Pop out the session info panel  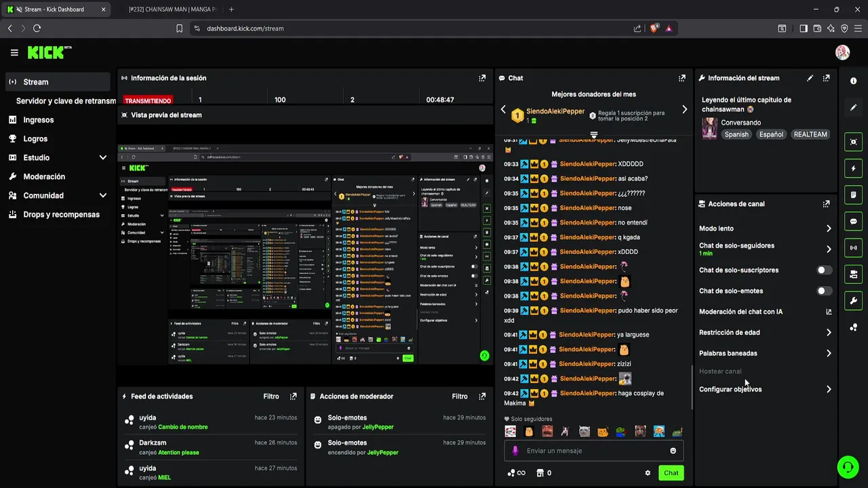(x=482, y=78)
